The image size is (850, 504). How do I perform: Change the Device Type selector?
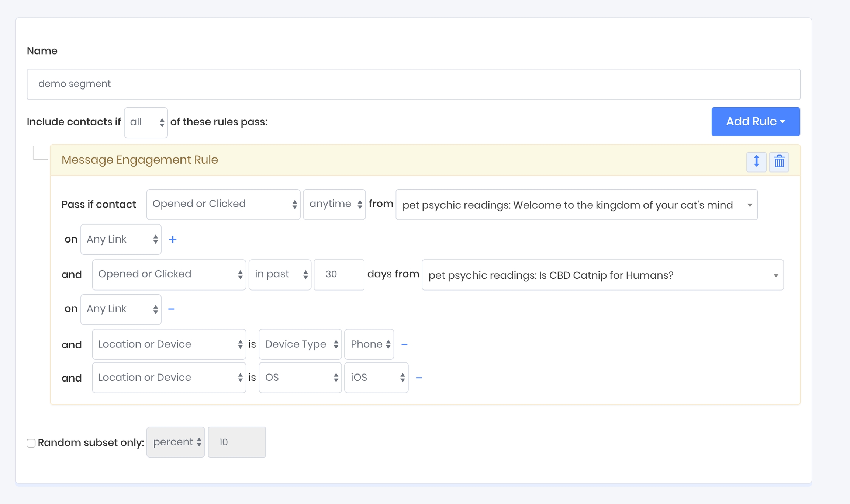click(x=300, y=344)
